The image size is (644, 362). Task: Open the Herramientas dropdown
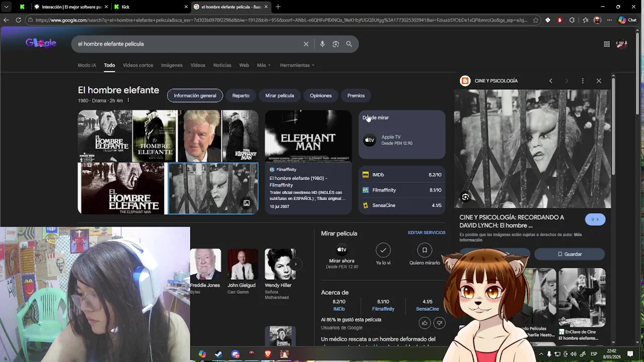tap(297, 65)
